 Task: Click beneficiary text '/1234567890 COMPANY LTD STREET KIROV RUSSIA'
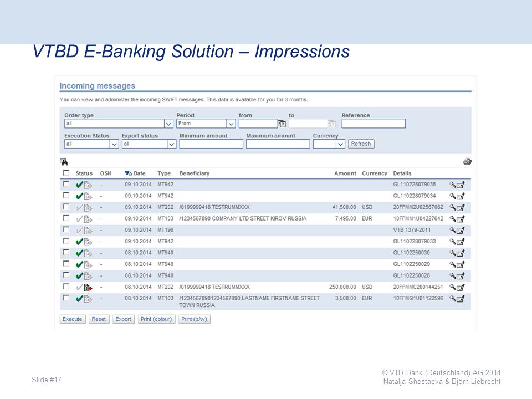[x=243, y=218]
